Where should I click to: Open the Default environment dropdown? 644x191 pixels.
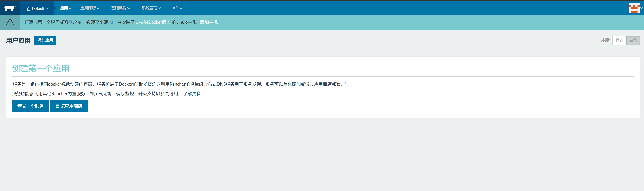37,9
